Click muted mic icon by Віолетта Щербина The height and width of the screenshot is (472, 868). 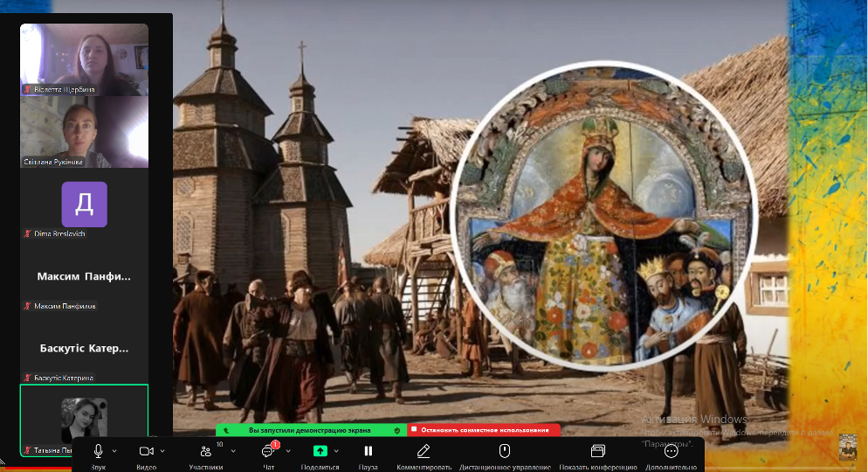[26, 89]
